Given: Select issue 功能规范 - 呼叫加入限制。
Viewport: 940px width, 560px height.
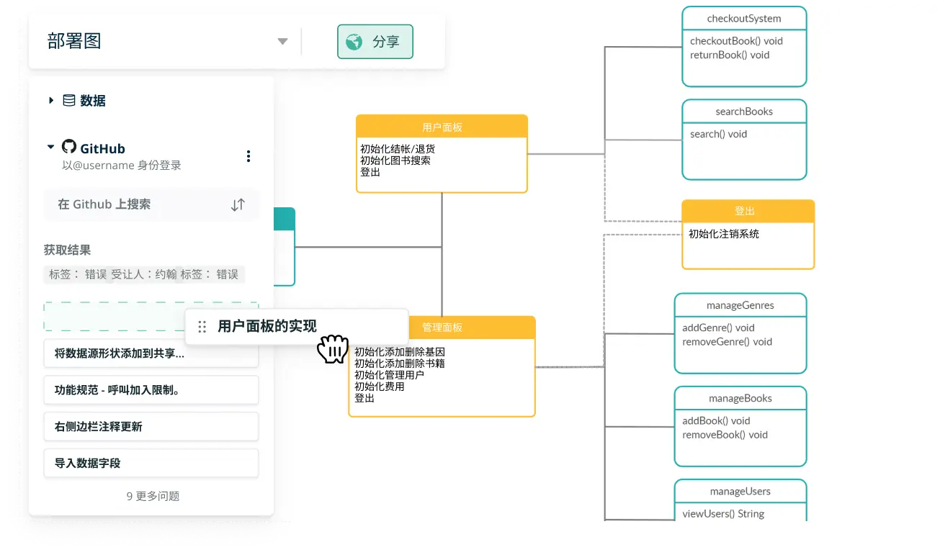Looking at the screenshot, I should click(x=151, y=390).
